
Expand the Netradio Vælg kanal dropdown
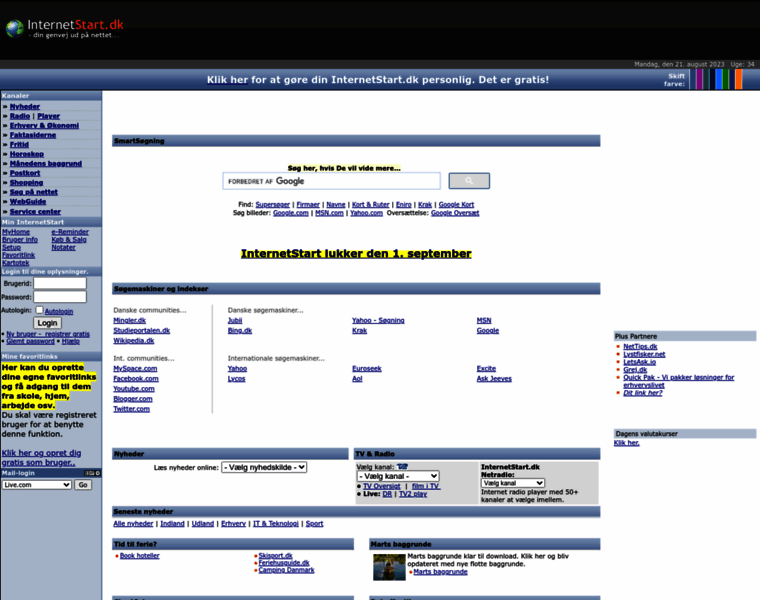click(x=513, y=483)
